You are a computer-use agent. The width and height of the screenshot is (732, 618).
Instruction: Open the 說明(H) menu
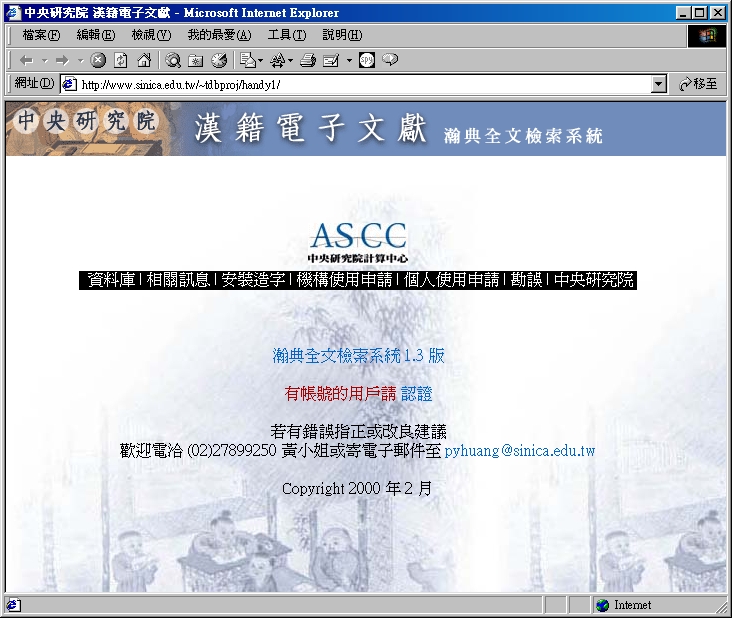[342, 35]
